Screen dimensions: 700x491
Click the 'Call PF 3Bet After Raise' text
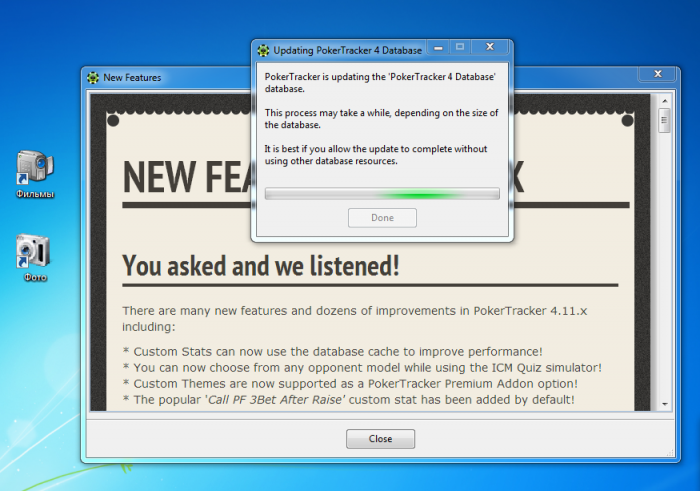pos(275,400)
